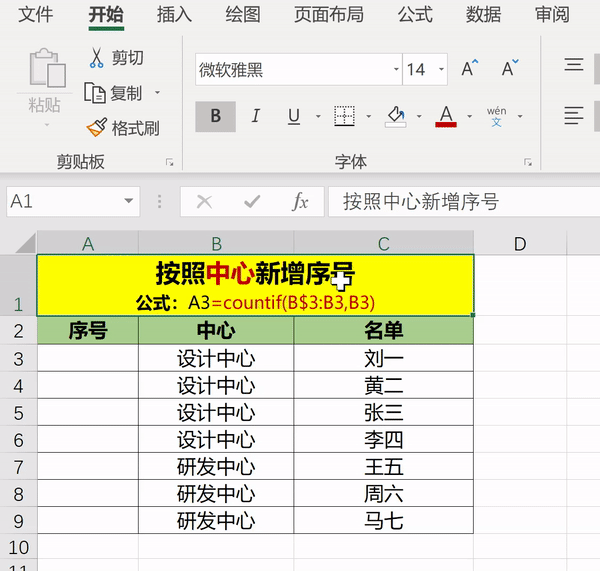600x571 pixels.
Task: Switch to the 公式 (Formulas) tab
Action: (415, 15)
